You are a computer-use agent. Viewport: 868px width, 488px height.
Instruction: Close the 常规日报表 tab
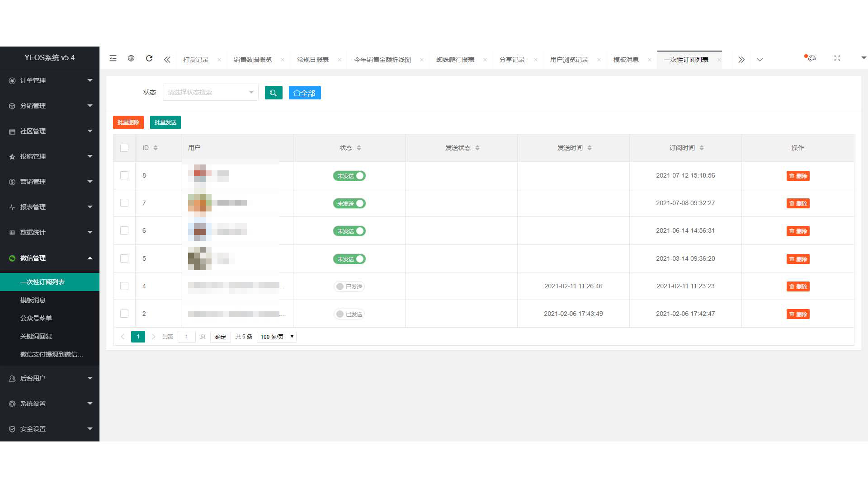click(x=340, y=60)
